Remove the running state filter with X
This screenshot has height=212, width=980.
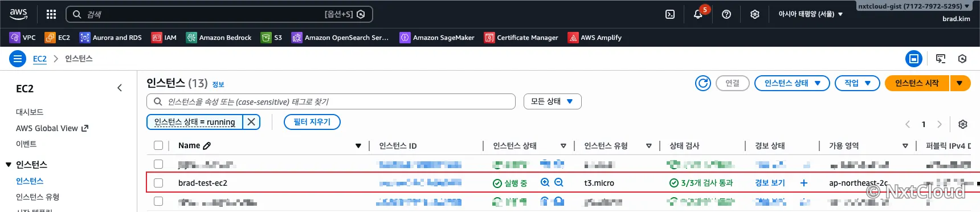tap(251, 122)
